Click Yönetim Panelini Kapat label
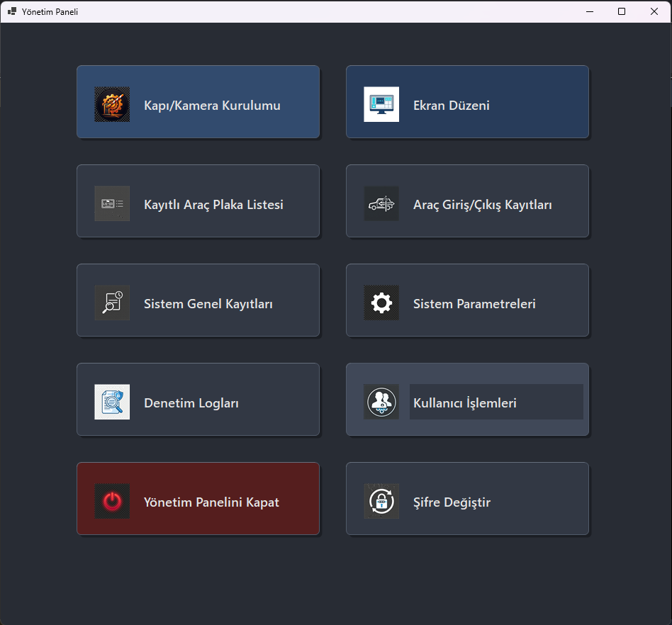Viewport: 672px width, 625px height. [211, 502]
